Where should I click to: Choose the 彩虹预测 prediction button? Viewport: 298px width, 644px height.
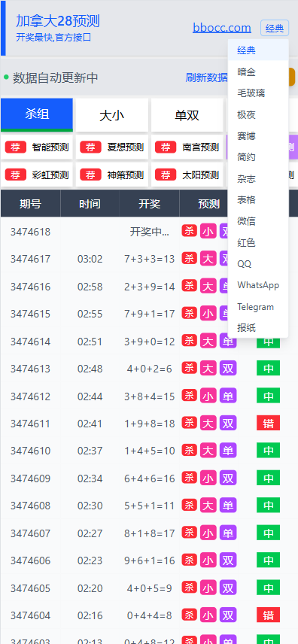point(37,175)
